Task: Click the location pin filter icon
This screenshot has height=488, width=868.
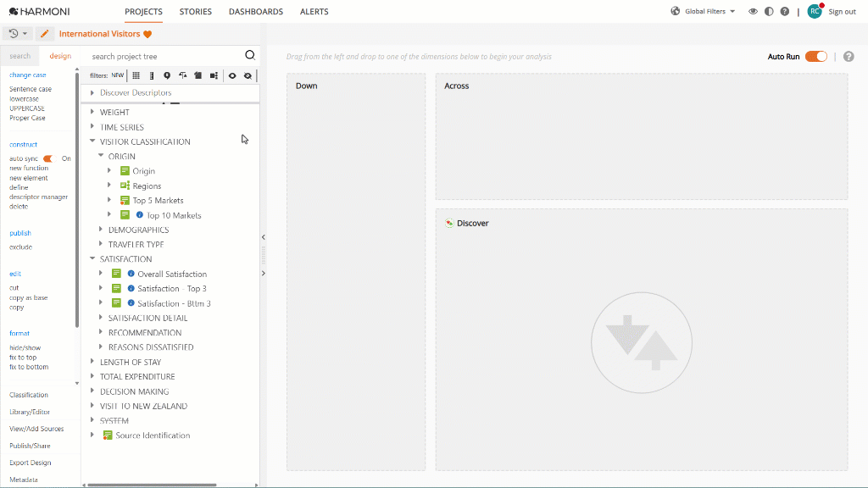Action: click(x=167, y=75)
